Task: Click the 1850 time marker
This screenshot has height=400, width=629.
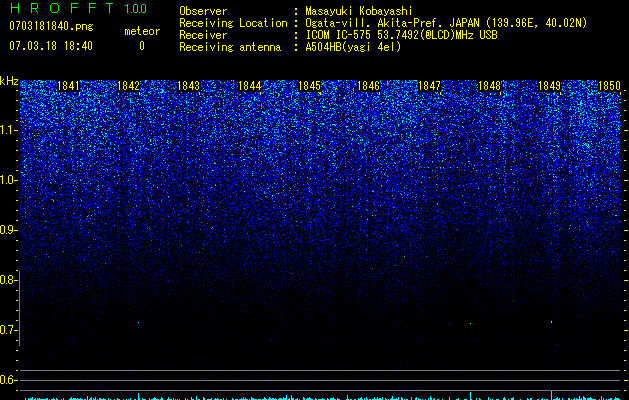Action: [609, 86]
